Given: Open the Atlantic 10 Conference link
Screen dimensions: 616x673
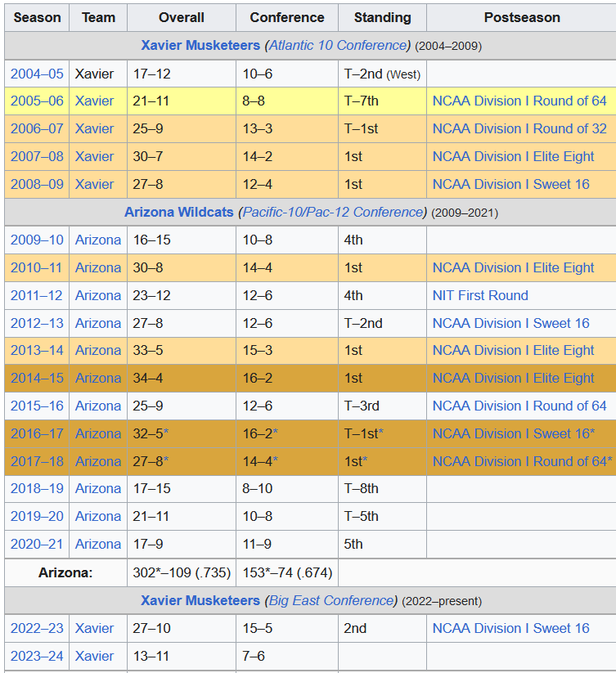Looking at the screenshot, I should point(337,45).
